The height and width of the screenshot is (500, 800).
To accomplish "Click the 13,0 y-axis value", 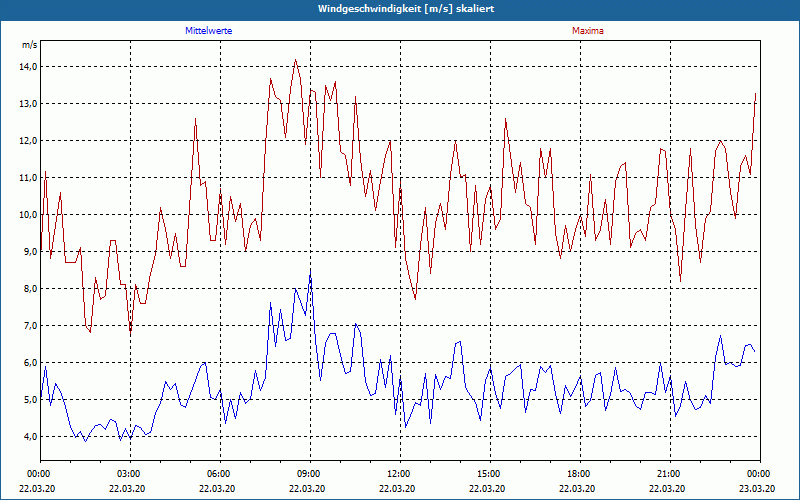I will coord(29,104).
